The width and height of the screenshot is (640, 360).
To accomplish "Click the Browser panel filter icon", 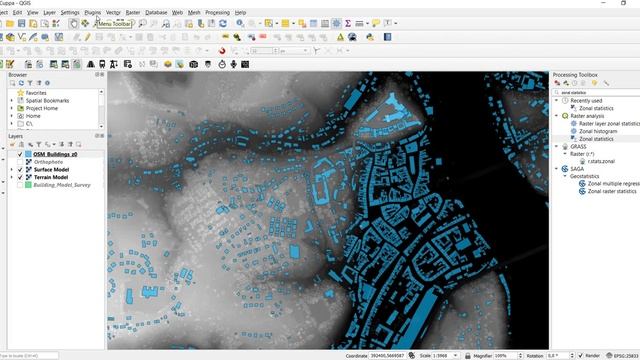I will pos(30,83).
